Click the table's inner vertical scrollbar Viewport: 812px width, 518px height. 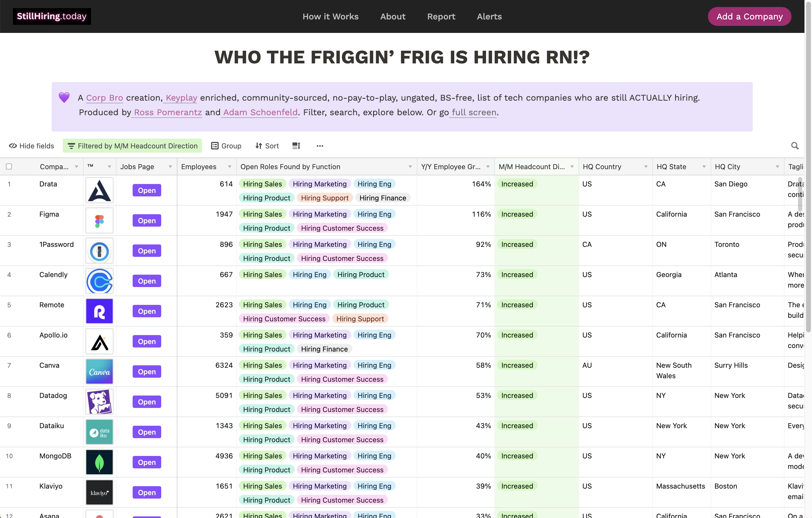click(800, 194)
